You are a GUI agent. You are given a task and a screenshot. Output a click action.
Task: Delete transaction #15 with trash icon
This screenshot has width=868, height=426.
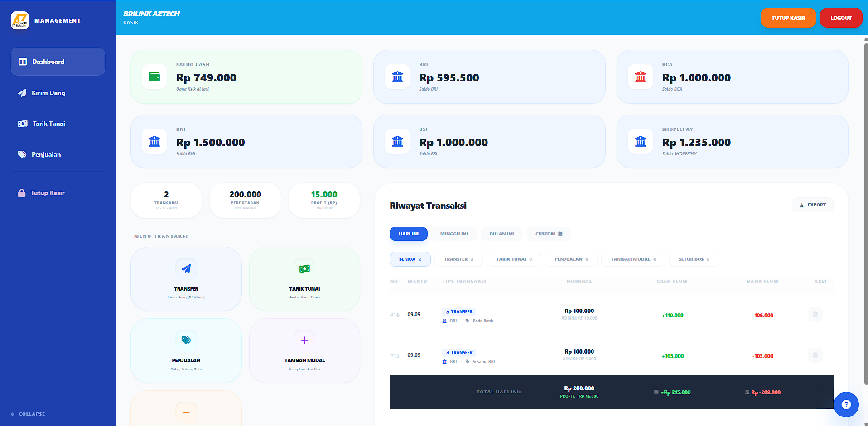pyautogui.click(x=815, y=355)
